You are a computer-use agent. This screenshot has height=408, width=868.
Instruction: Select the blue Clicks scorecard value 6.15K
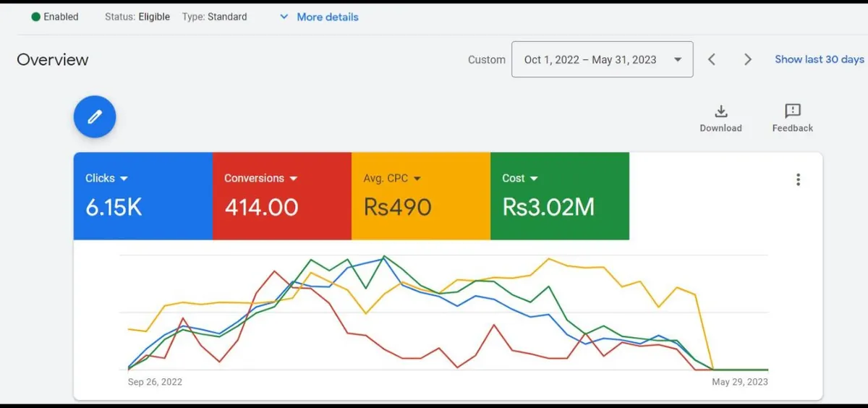114,208
